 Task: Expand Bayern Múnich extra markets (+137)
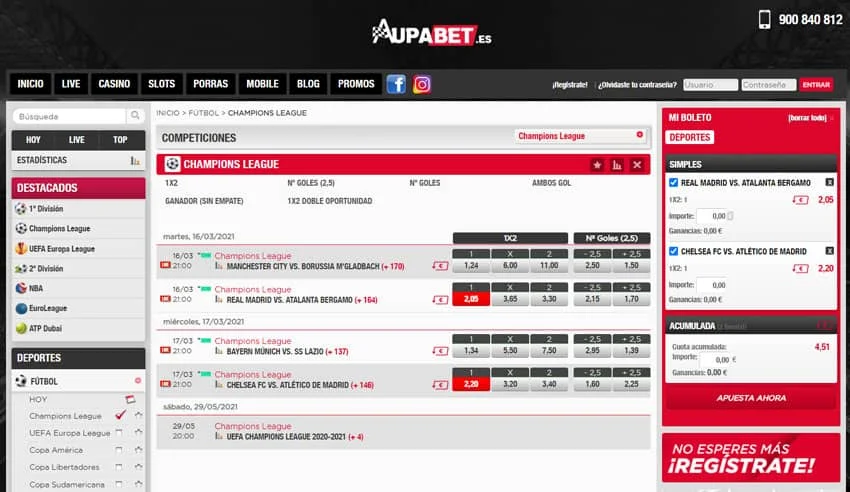pyautogui.click(x=337, y=352)
